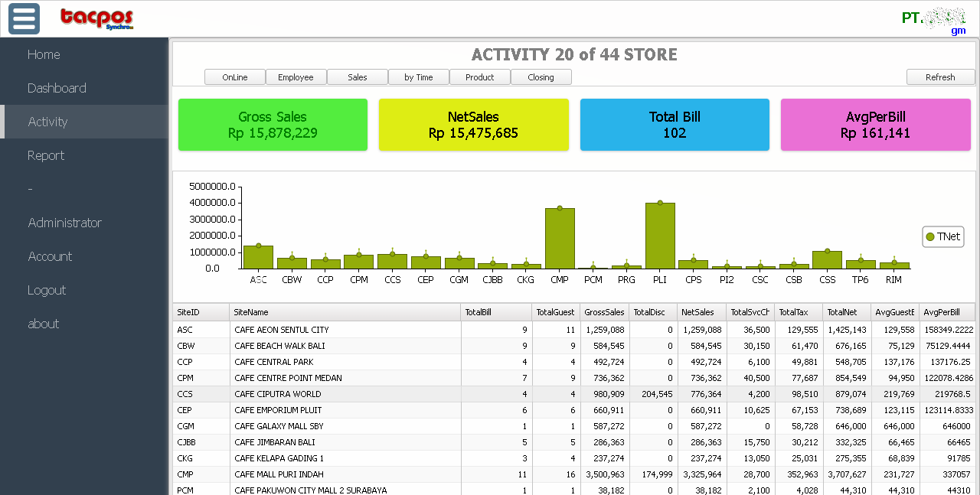Switch to the OnLine tab

[x=235, y=77]
